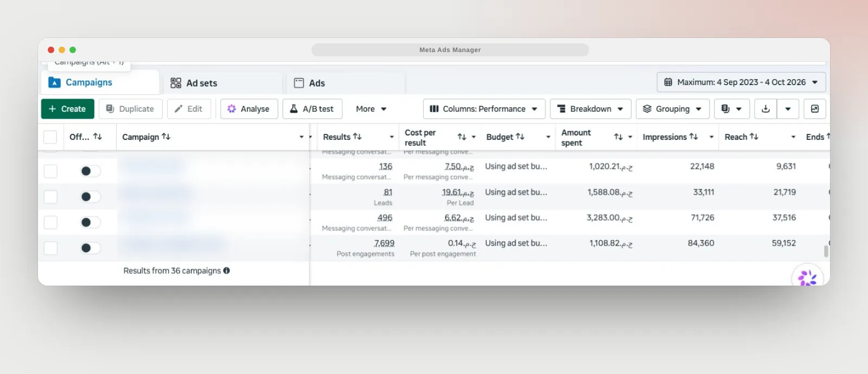Switch on campaign with 81 Leads
868x374 pixels.
tap(90, 197)
